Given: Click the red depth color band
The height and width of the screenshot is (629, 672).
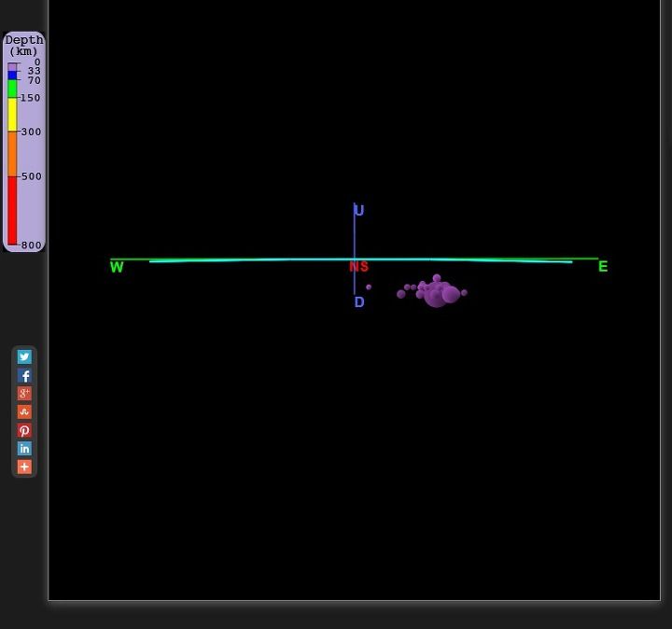Looking at the screenshot, I should 12,210.
